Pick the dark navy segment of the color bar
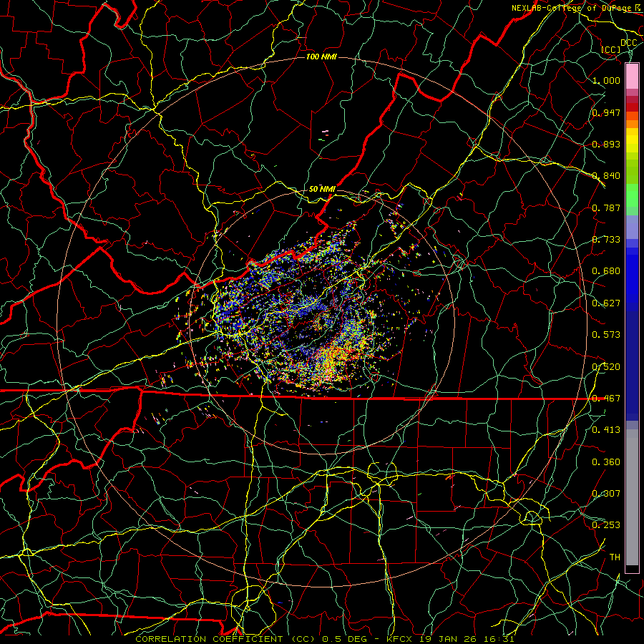This screenshot has width=644, height=644. click(x=632, y=366)
